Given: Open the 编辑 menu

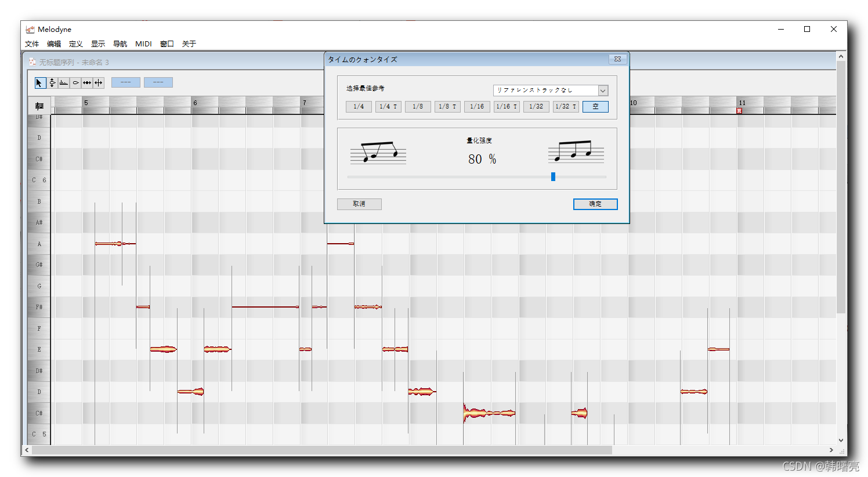Looking at the screenshot, I should [54, 44].
